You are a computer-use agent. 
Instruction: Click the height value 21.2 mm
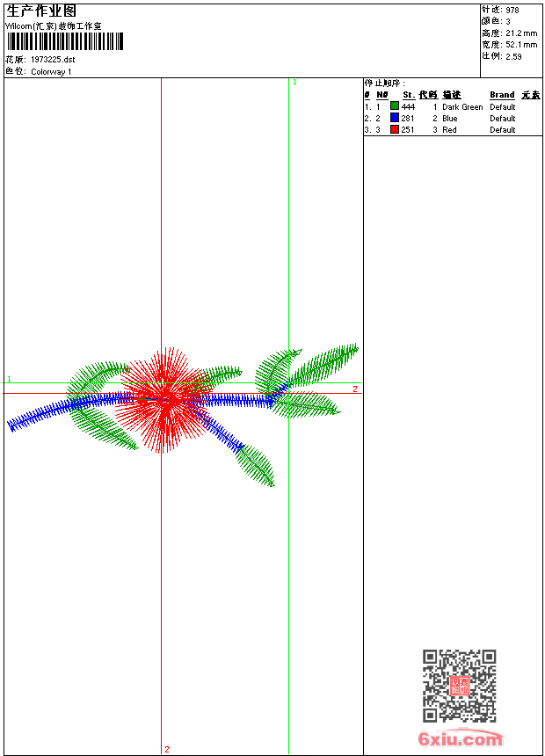[521, 33]
